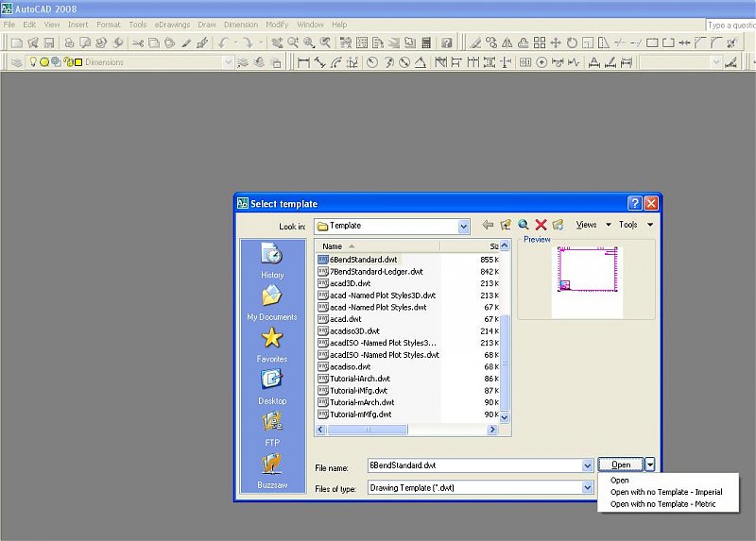Click the Back arrow in dialog
This screenshot has width=756, height=541.
pos(488,225)
